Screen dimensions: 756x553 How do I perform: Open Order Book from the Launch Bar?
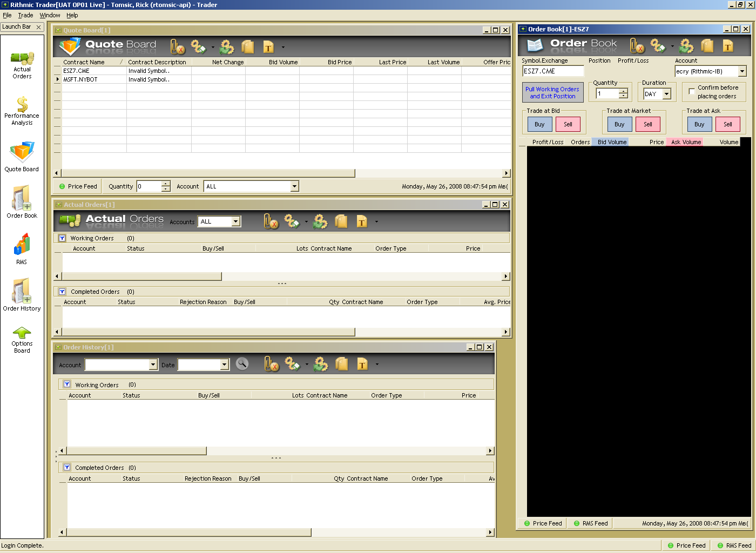click(22, 202)
